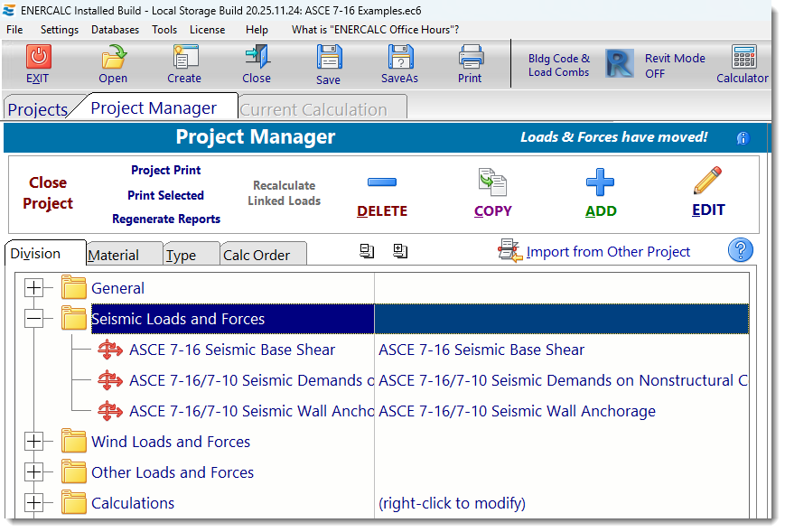Click the info toggle beside Loads & Forces message
The image size is (785, 532).
pos(743,138)
